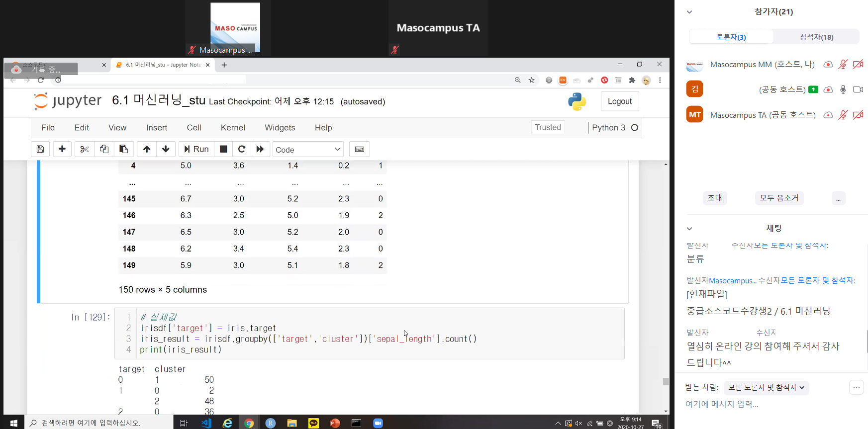Restart the kernel with the circular arrow
The width and height of the screenshot is (868, 429).
coord(242,149)
